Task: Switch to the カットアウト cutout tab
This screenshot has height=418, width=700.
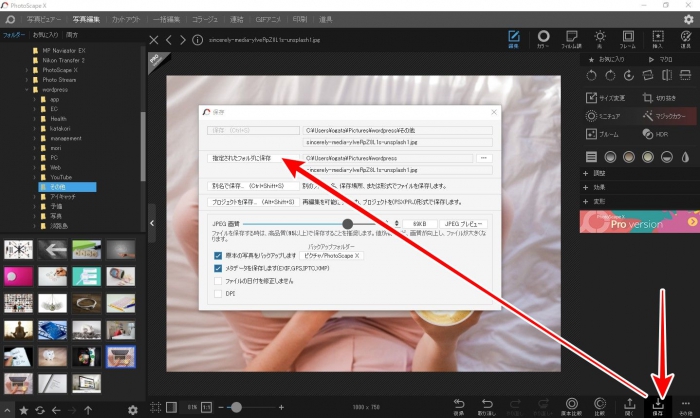Action: 126,20
